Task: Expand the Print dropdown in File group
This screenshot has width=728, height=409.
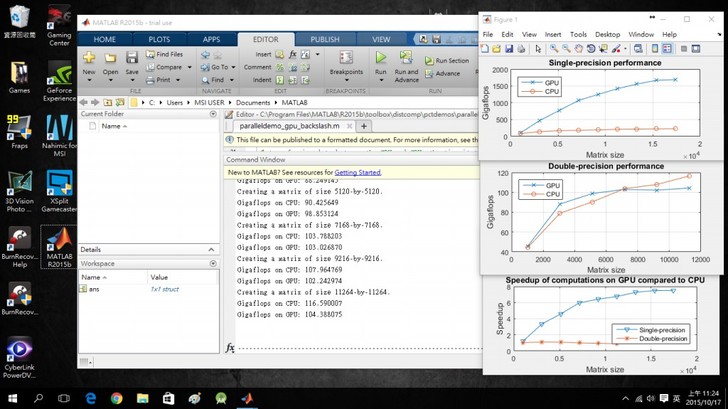Action: tap(180, 80)
